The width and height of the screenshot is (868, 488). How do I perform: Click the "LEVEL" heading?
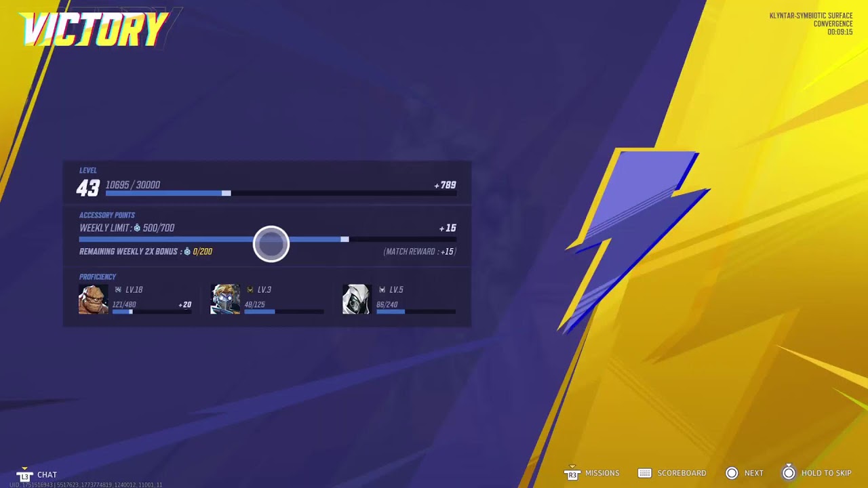point(88,171)
